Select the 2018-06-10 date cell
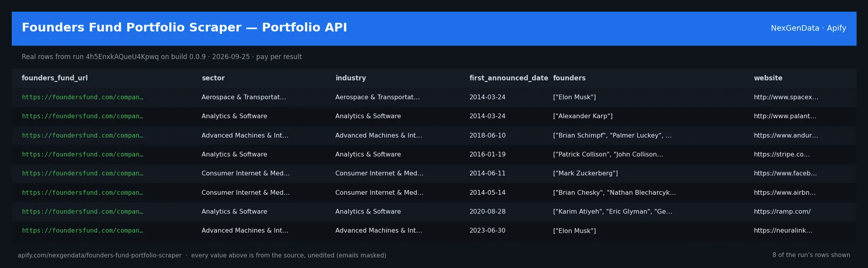 488,135
